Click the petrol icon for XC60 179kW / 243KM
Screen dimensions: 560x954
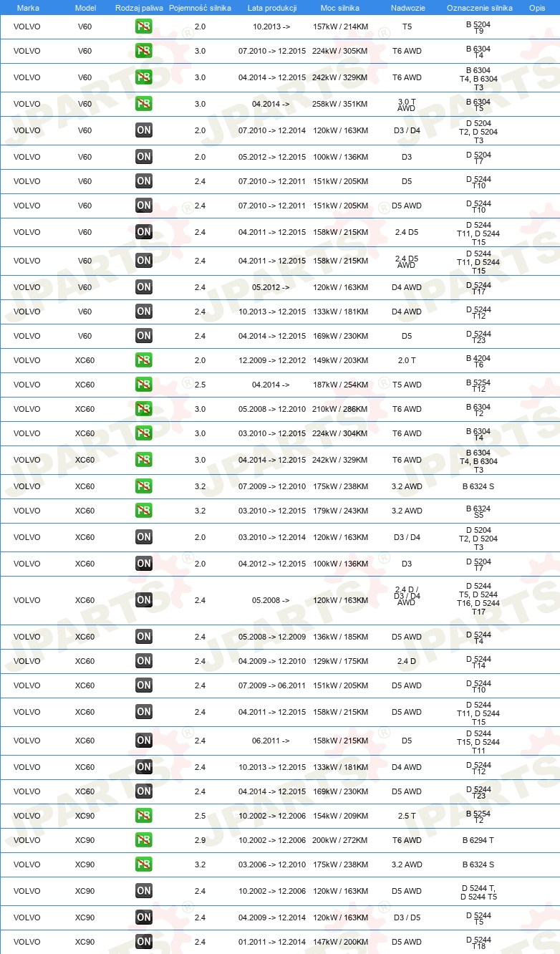point(144,511)
